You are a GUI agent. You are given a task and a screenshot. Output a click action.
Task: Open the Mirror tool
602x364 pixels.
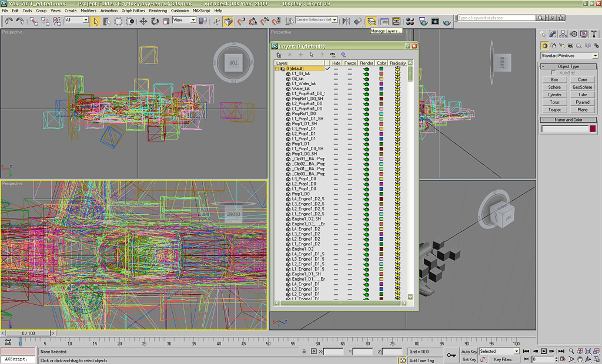(x=346, y=21)
